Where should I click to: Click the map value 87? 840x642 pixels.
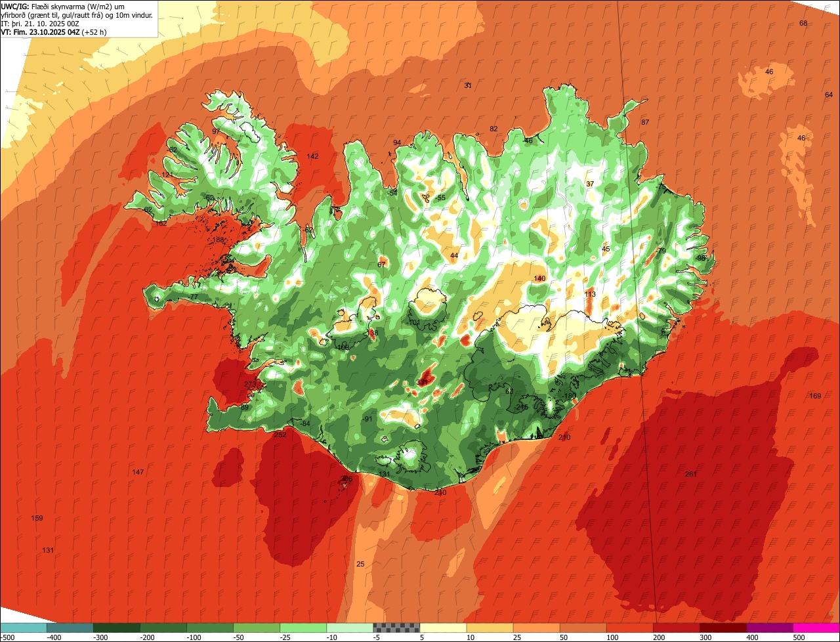pyautogui.click(x=645, y=123)
